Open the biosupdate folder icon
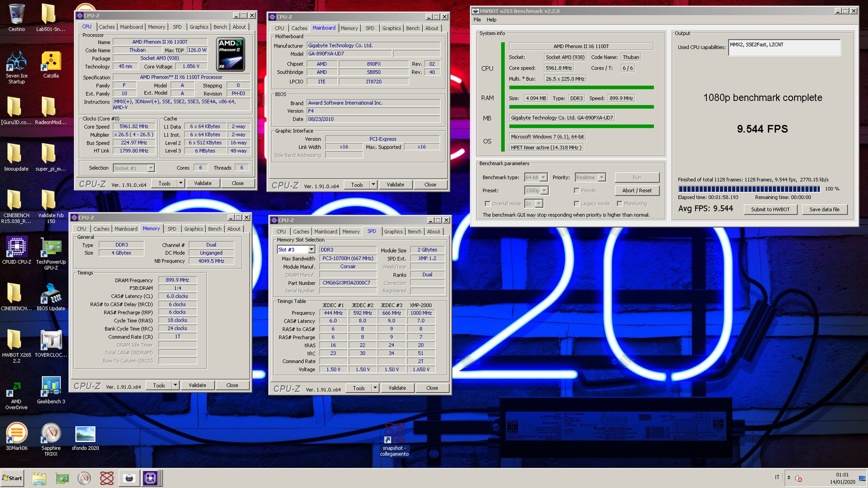Viewport: 868px width, 488px height. (x=16, y=157)
